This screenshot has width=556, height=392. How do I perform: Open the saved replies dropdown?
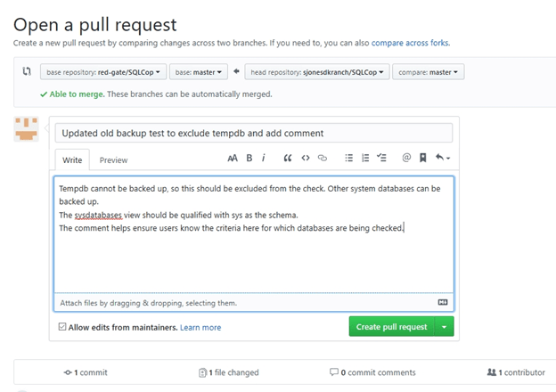pyautogui.click(x=442, y=158)
